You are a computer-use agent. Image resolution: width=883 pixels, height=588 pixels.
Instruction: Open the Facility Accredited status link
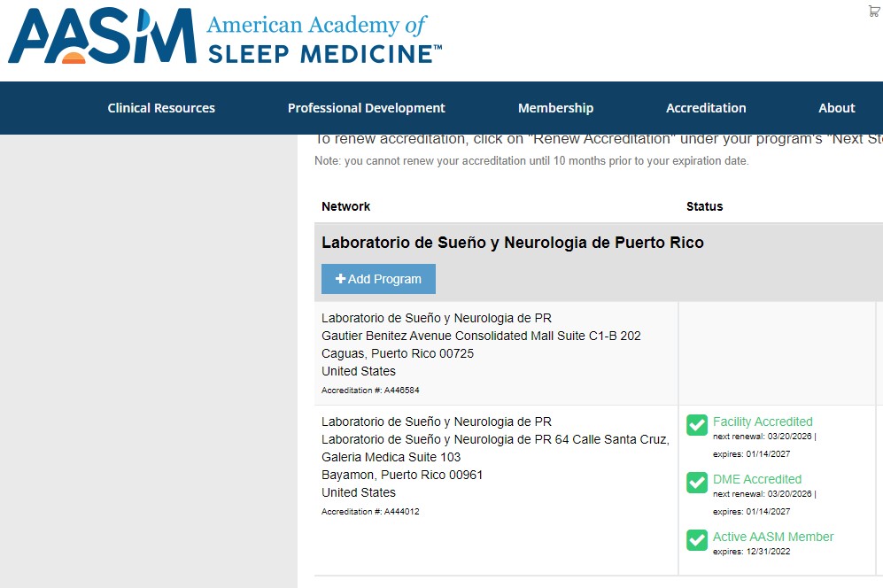tap(763, 422)
